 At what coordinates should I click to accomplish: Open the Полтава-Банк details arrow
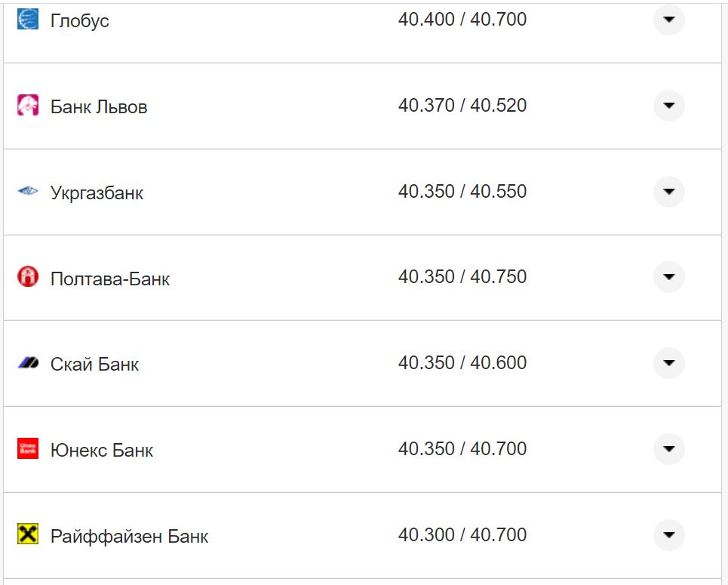(668, 277)
